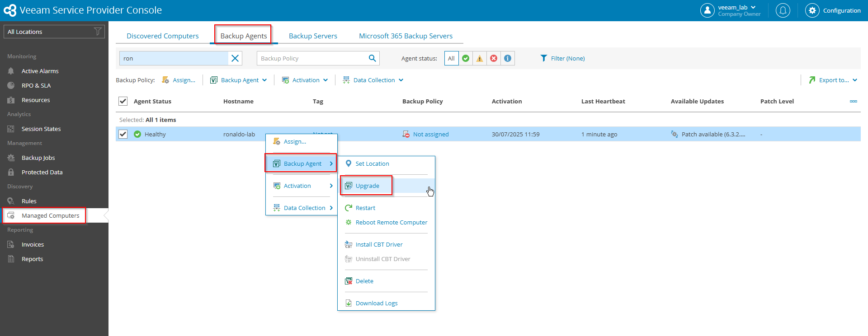This screenshot has width=868, height=336.
Task: Clear the search field with X icon
Action: tap(235, 58)
